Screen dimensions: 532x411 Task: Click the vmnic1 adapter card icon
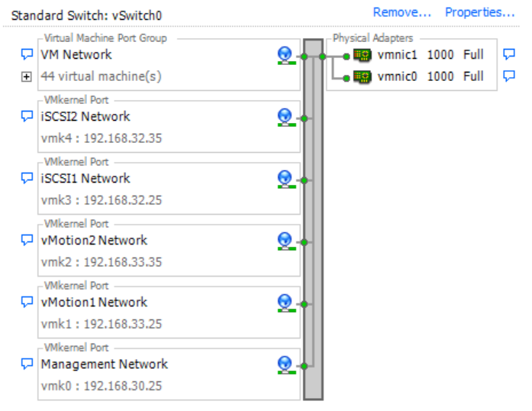[x=363, y=56]
